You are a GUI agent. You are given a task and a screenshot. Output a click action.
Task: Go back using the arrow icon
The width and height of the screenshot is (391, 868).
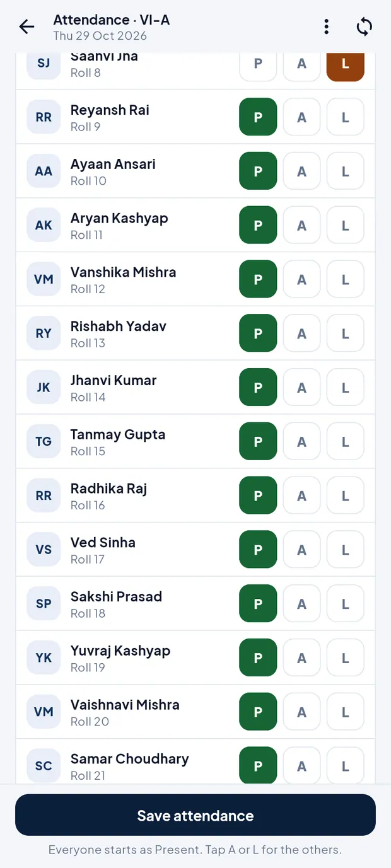[x=26, y=26]
